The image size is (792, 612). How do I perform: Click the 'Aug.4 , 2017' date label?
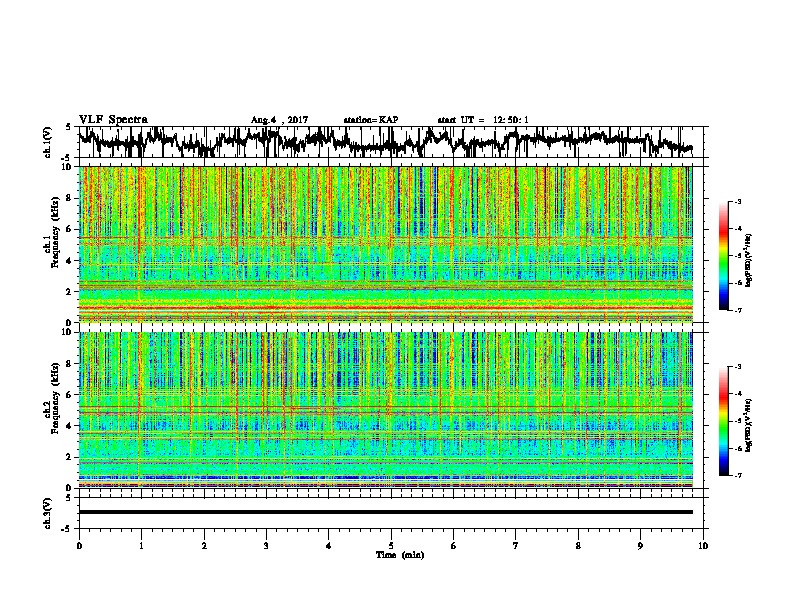[x=279, y=120]
